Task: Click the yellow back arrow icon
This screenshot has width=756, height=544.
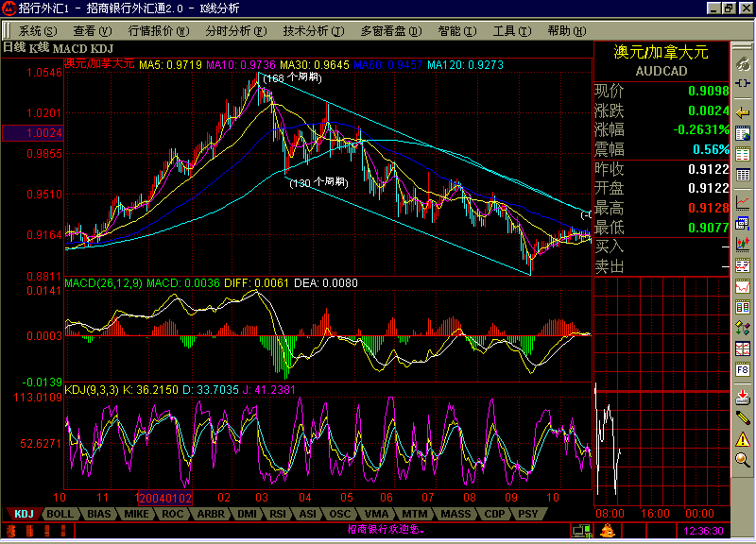Action: tap(743, 113)
